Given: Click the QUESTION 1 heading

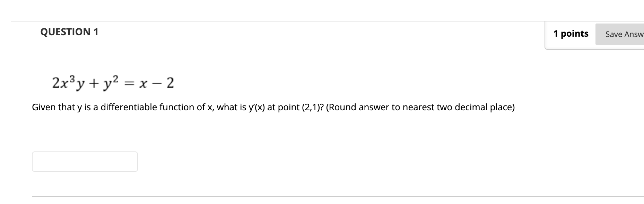Looking at the screenshot, I should pos(69,32).
